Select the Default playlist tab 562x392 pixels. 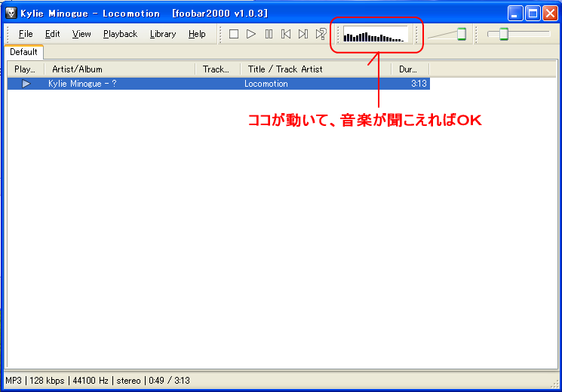pyautogui.click(x=23, y=52)
